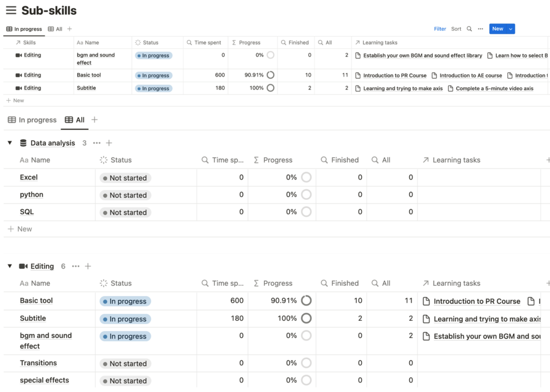Click the Sort button

pos(456,29)
